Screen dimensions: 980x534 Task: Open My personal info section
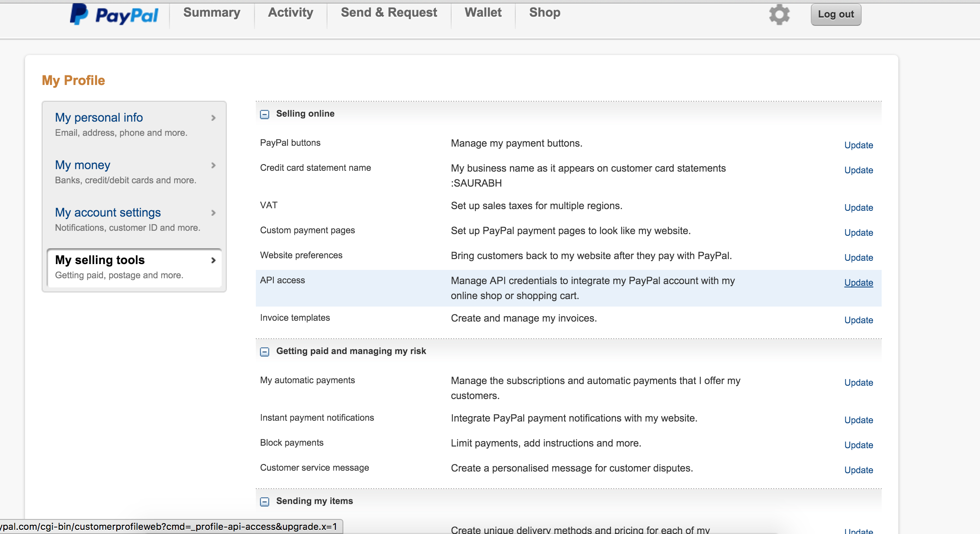[x=99, y=118]
